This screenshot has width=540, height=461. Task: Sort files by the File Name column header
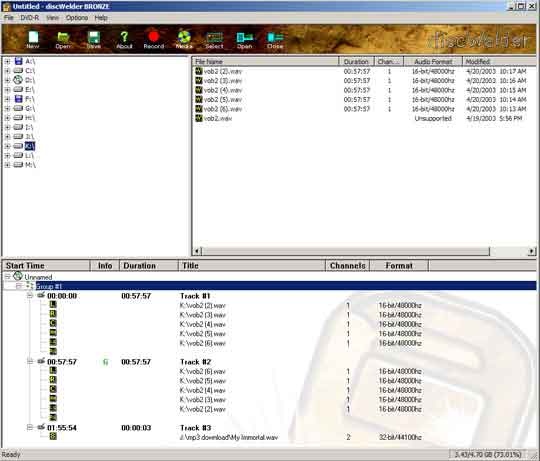coord(265,62)
